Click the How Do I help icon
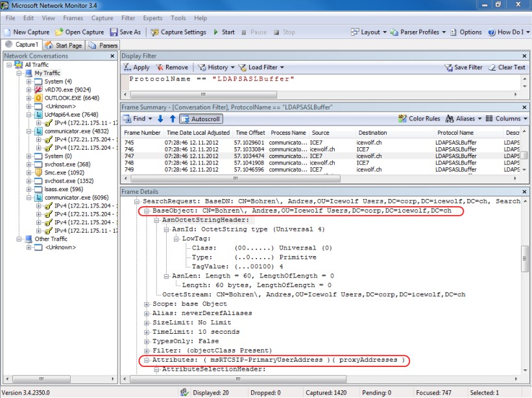Screen dimensions: 532x398 tap(491, 32)
